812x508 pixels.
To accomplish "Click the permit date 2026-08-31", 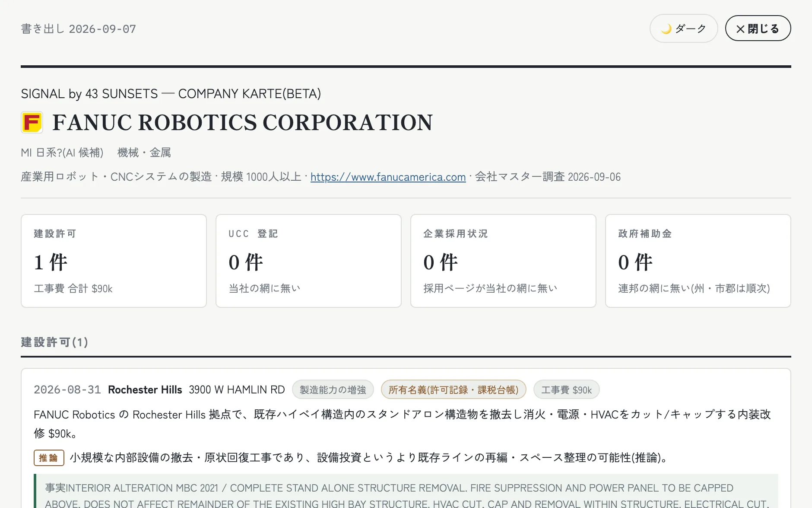I will click(67, 390).
